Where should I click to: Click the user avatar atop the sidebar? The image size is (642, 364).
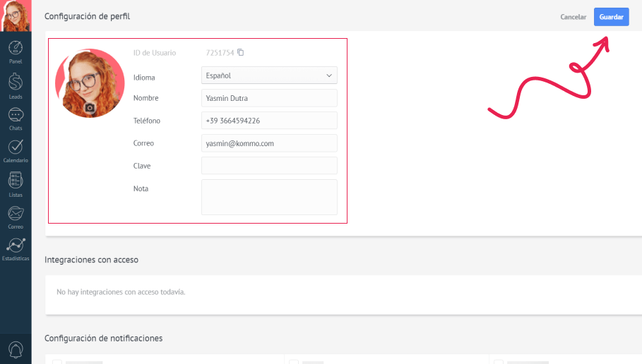(x=16, y=16)
